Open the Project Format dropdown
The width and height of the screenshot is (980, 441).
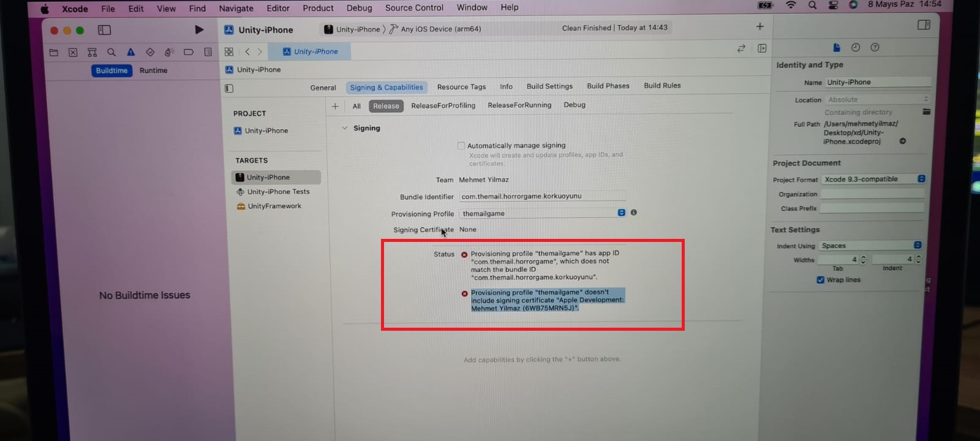pyautogui.click(x=874, y=179)
